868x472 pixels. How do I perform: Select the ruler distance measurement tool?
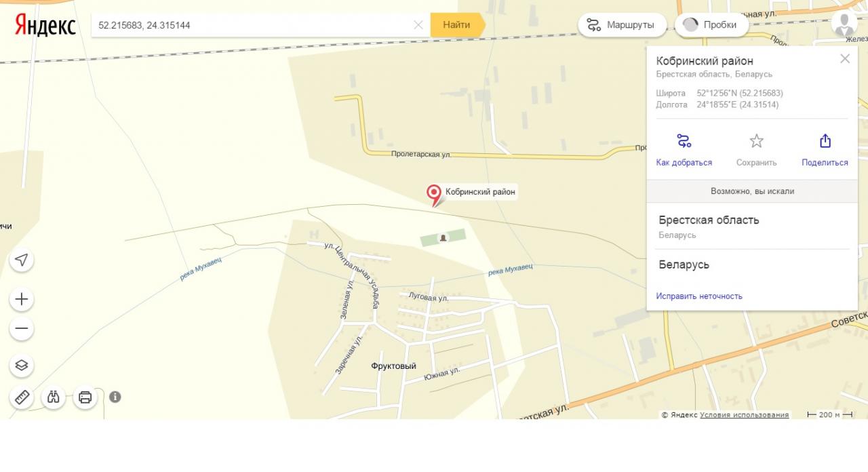click(x=22, y=397)
